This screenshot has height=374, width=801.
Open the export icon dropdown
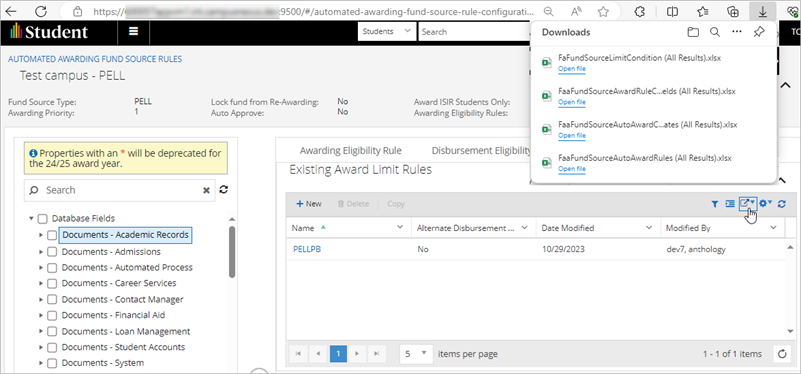[747, 203]
